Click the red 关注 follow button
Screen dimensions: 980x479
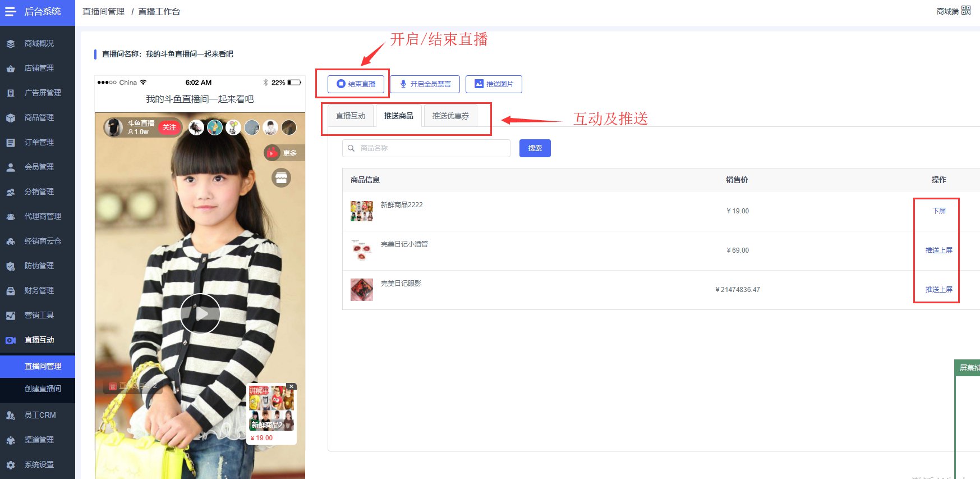point(169,127)
